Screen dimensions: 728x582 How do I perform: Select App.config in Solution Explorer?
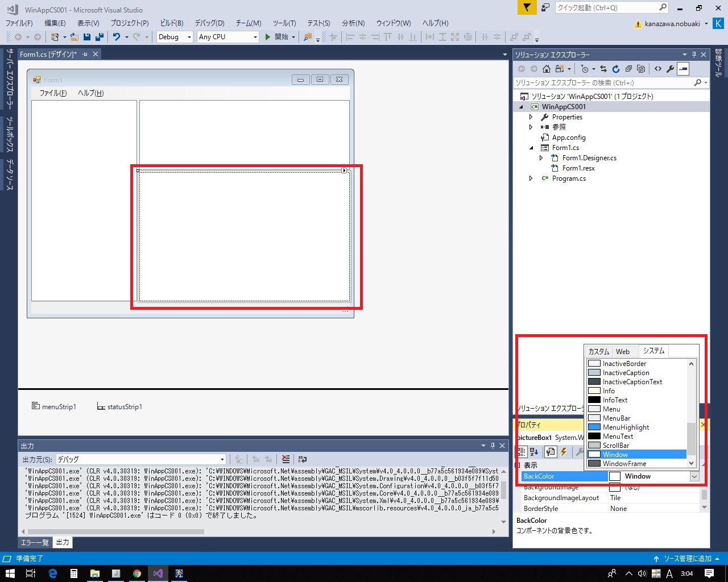(569, 138)
